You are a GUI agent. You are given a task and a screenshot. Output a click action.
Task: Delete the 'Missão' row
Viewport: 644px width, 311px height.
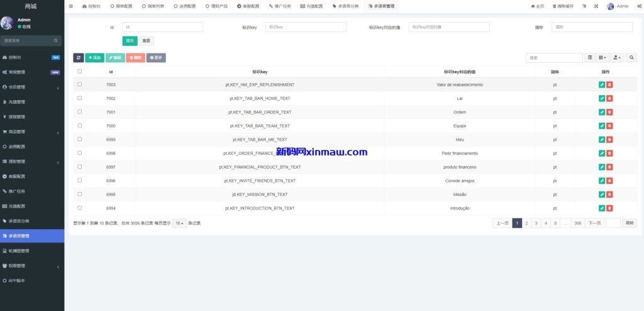[609, 194]
